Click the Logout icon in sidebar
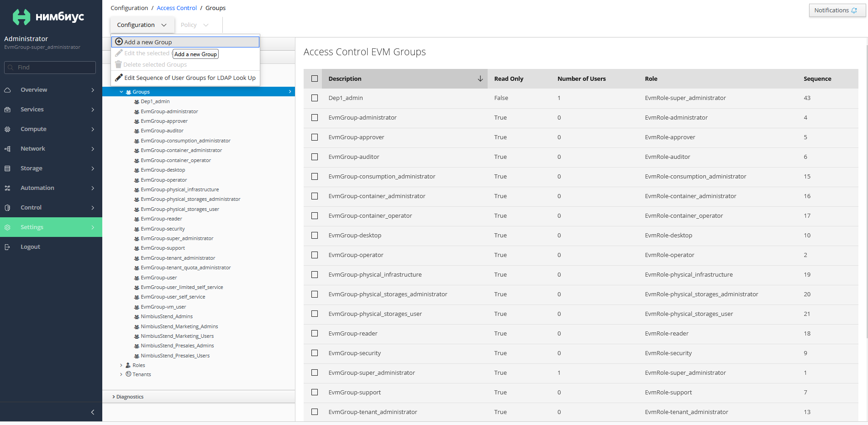 coord(7,247)
